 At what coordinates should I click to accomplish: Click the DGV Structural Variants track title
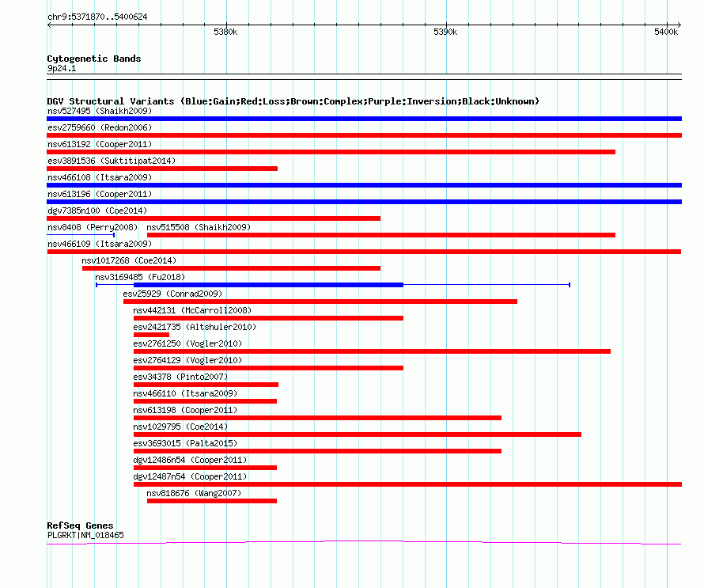(293, 101)
